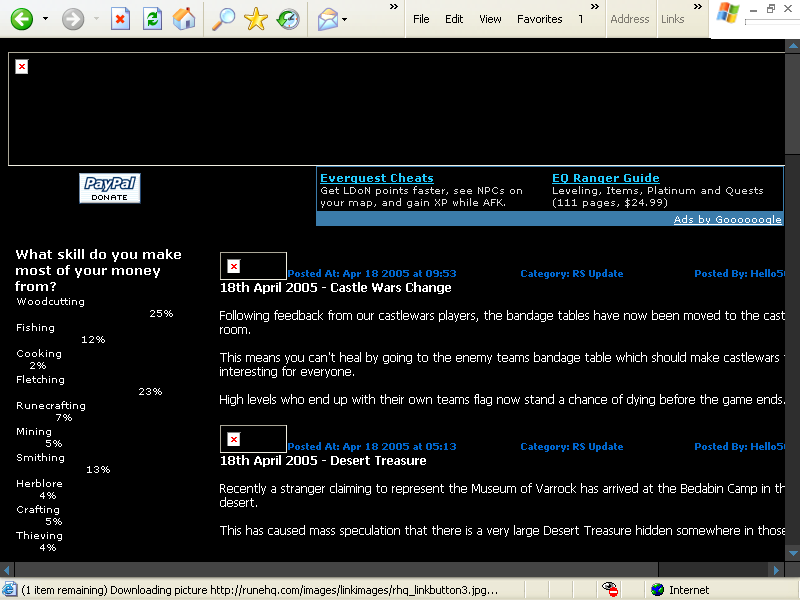
Task: Click 'Category: RS Update' on Castle Wars post
Action: coord(571,273)
